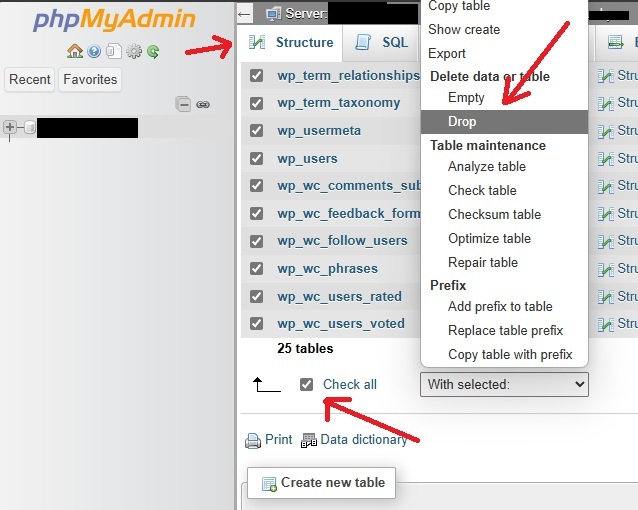The height and width of the screenshot is (510, 638).
Task: Expand the database tree node
Action: (10, 127)
